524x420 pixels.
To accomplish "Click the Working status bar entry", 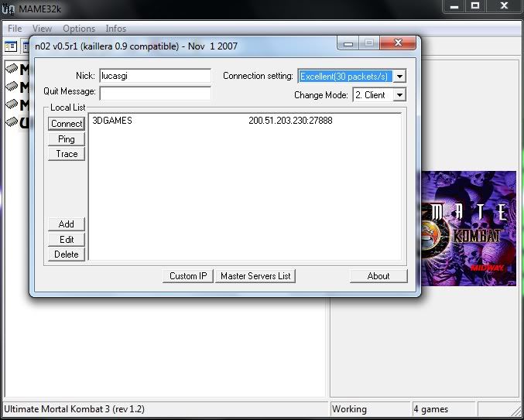I will [x=370, y=409].
